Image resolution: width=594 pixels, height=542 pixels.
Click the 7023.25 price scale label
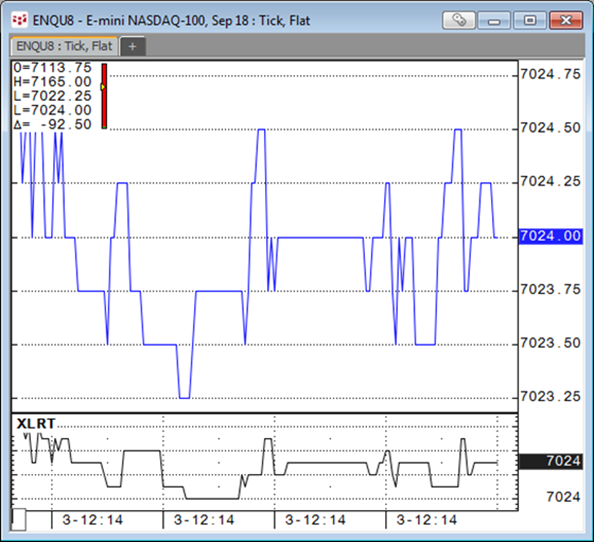pos(550,397)
